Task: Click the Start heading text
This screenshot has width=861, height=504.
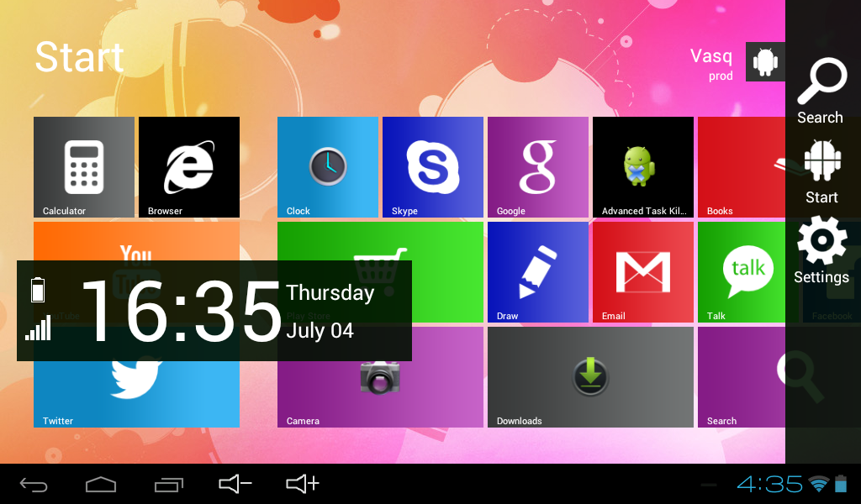Action: (x=80, y=57)
